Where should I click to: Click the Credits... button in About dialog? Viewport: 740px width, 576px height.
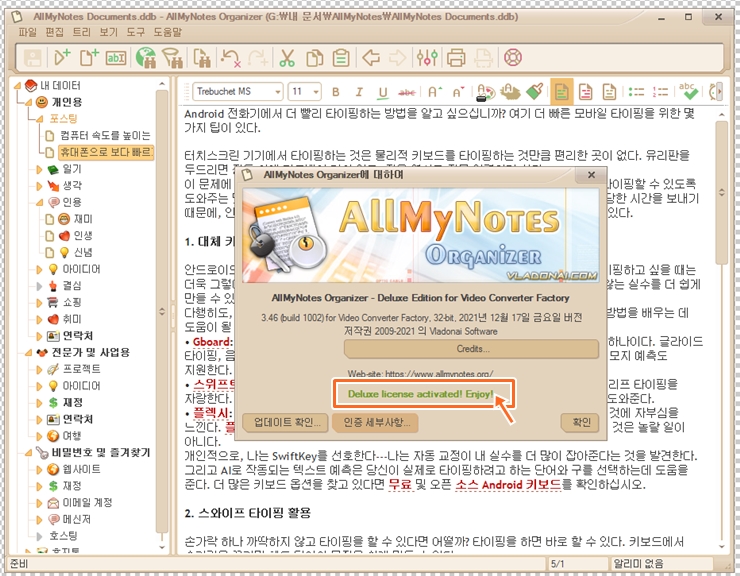point(471,349)
